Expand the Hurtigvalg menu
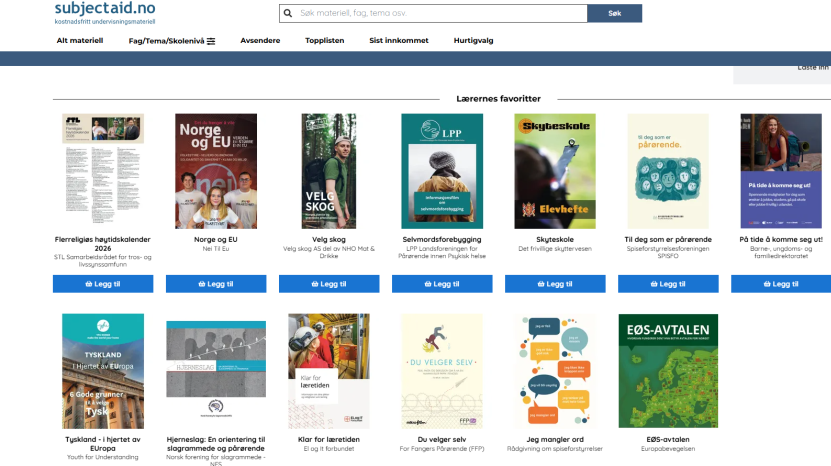This screenshot has width=831, height=466. (473, 41)
